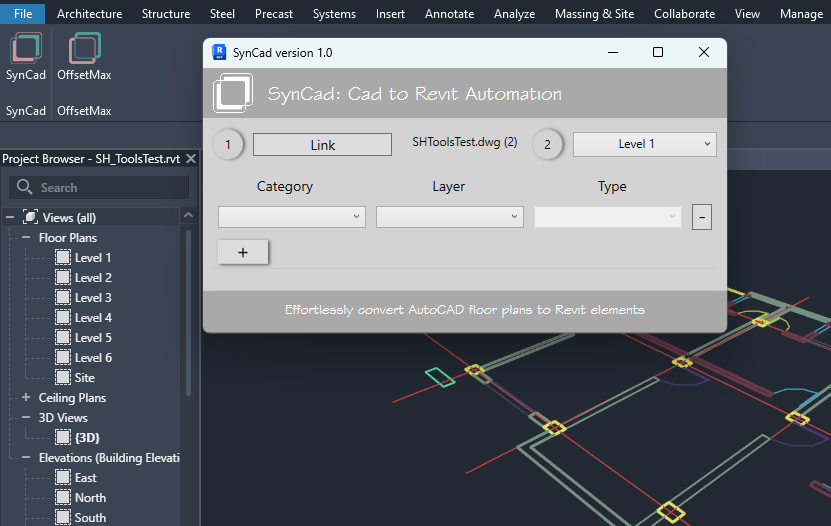
Task: Select Level 5 floor plan view icon
Action: pyautogui.click(x=63, y=337)
